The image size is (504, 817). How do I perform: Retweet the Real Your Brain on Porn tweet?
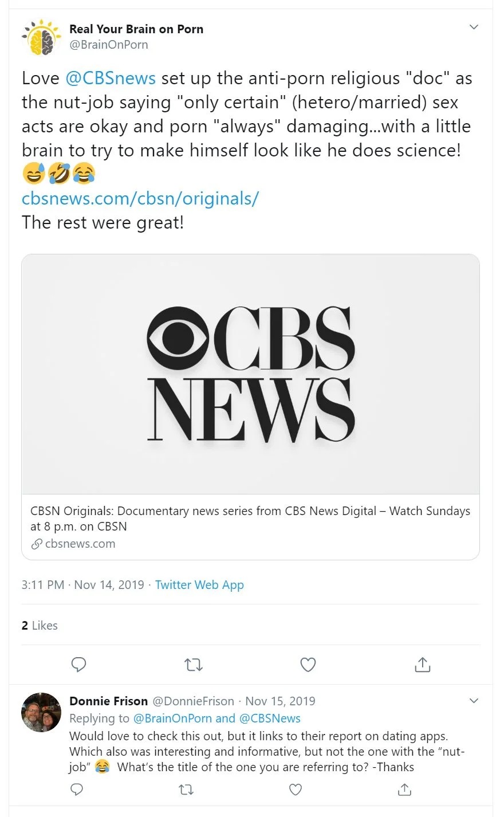pos(194,665)
